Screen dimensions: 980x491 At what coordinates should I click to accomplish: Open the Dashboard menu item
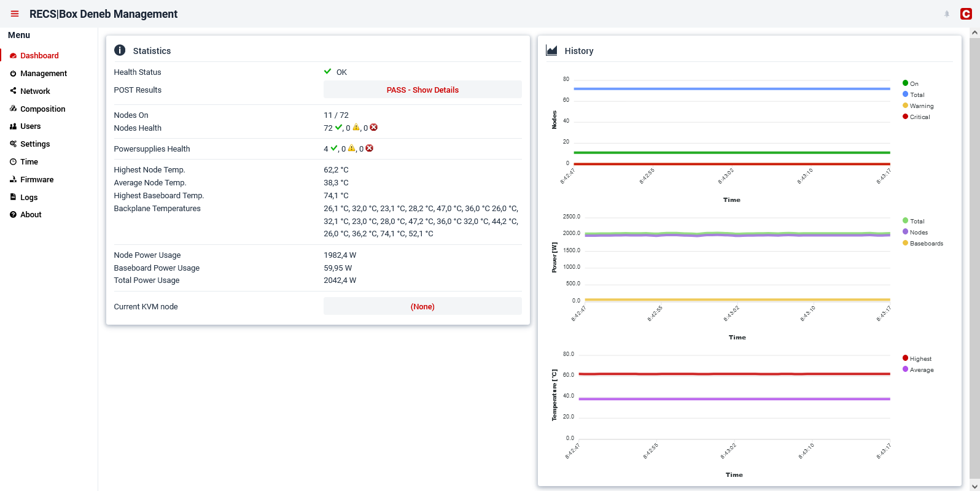coord(39,56)
